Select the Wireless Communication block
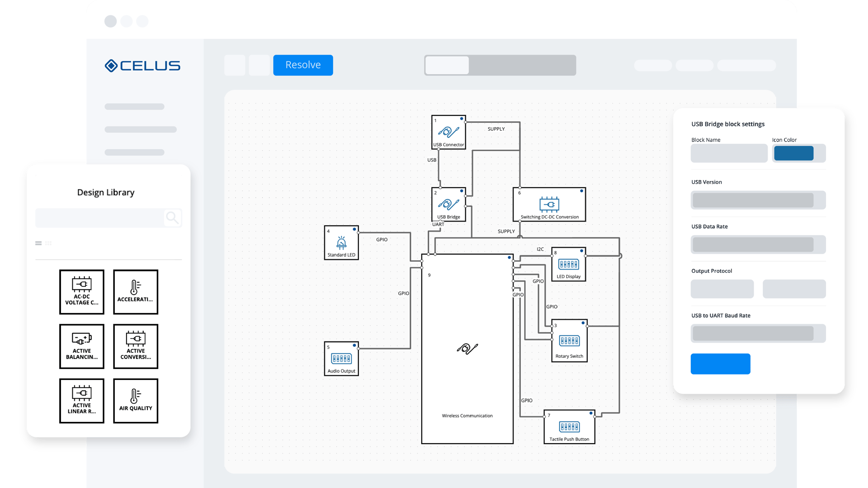This screenshot has height=488, width=868. click(x=467, y=349)
